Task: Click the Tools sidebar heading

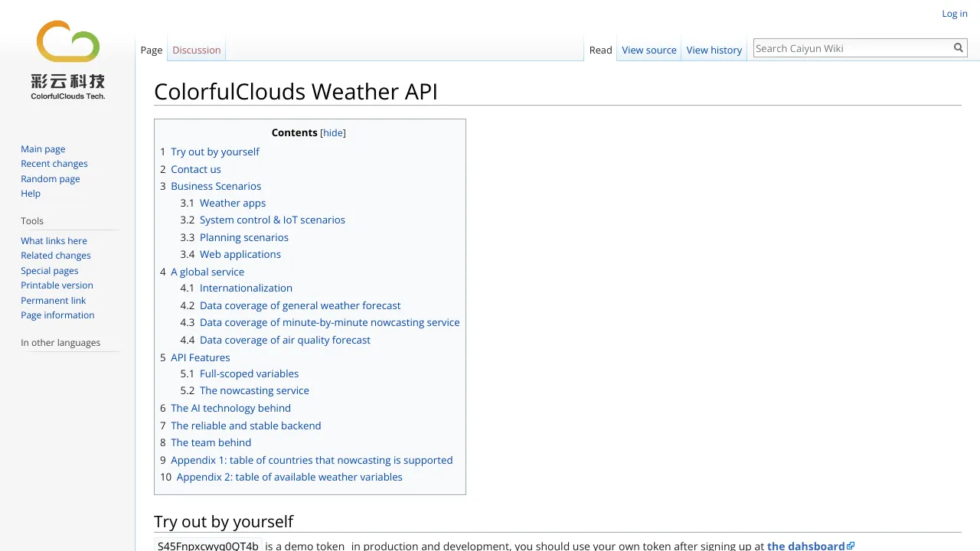Action: [32, 221]
